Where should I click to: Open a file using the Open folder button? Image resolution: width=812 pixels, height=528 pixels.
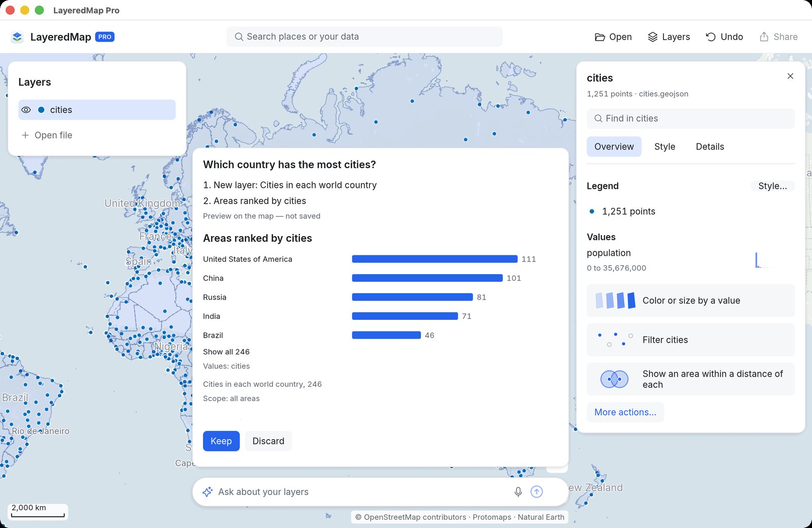tap(613, 37)
